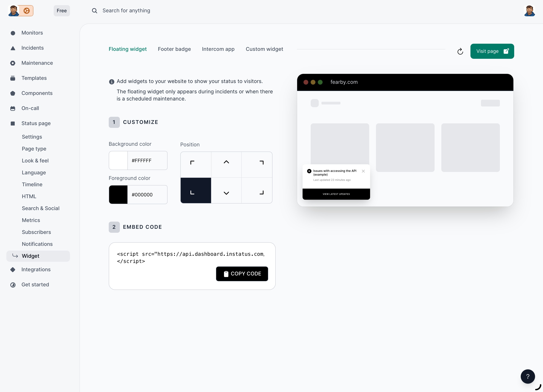Open Language settings
Viewport: 543px width, 392px height.
[34, 173]
